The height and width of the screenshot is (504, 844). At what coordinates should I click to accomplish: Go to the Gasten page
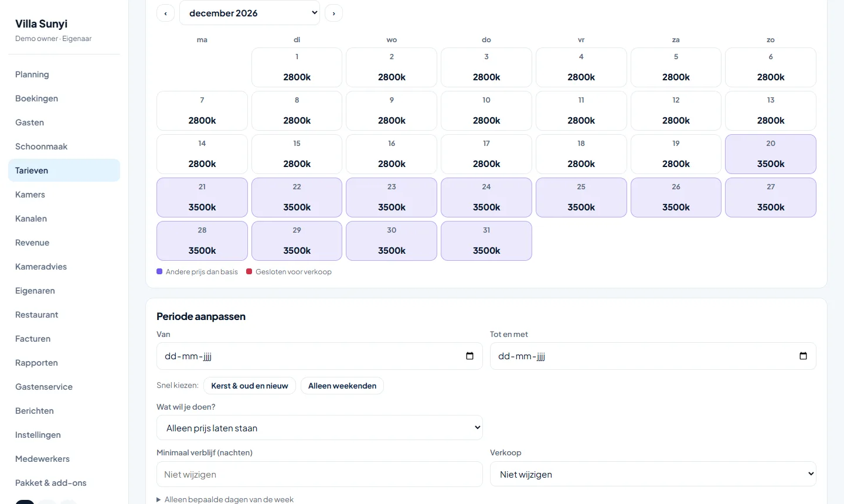point(64,122)
